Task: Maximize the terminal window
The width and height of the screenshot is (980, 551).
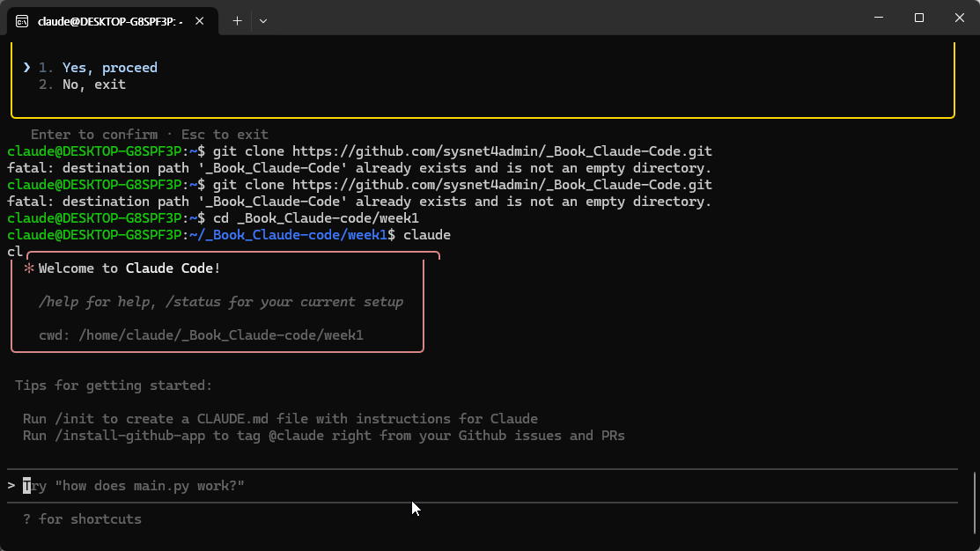Action: click(x=918, y=18)
